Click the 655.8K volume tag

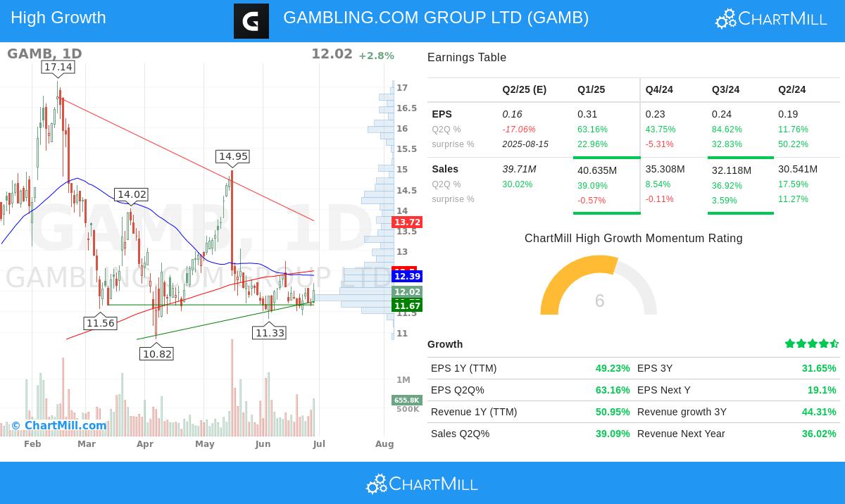407,400
